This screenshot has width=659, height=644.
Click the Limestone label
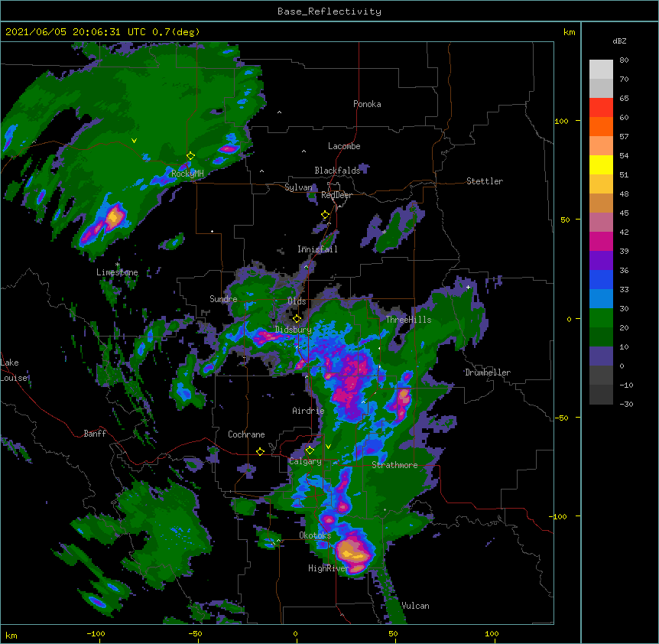117,272
